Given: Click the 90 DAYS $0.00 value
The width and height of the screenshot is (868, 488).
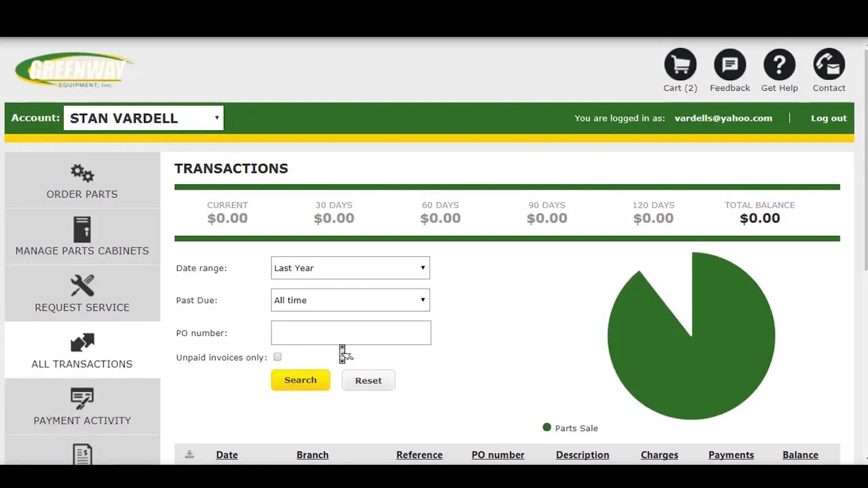Looking at the screenshot, I should click(x=547, y=218).
